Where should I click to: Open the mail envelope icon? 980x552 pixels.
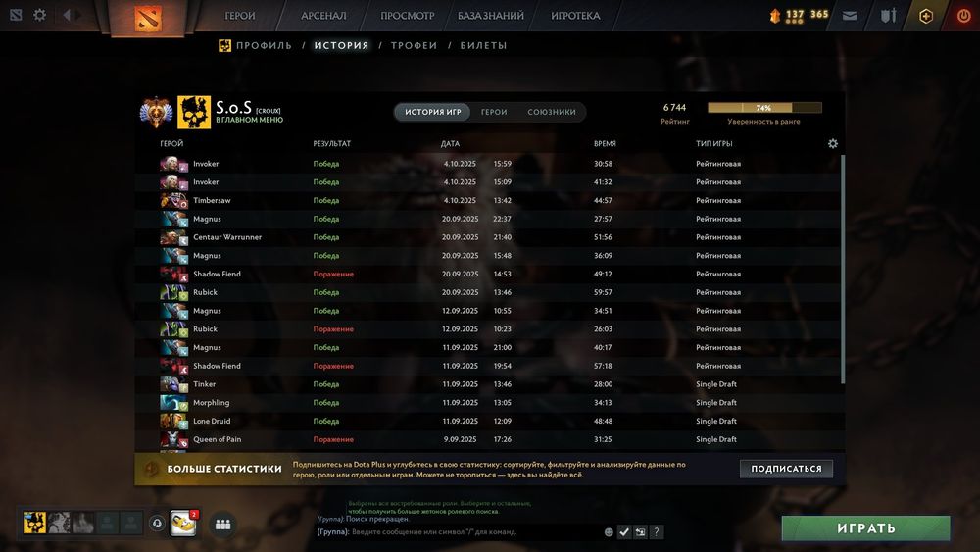[x=850, y=16]
